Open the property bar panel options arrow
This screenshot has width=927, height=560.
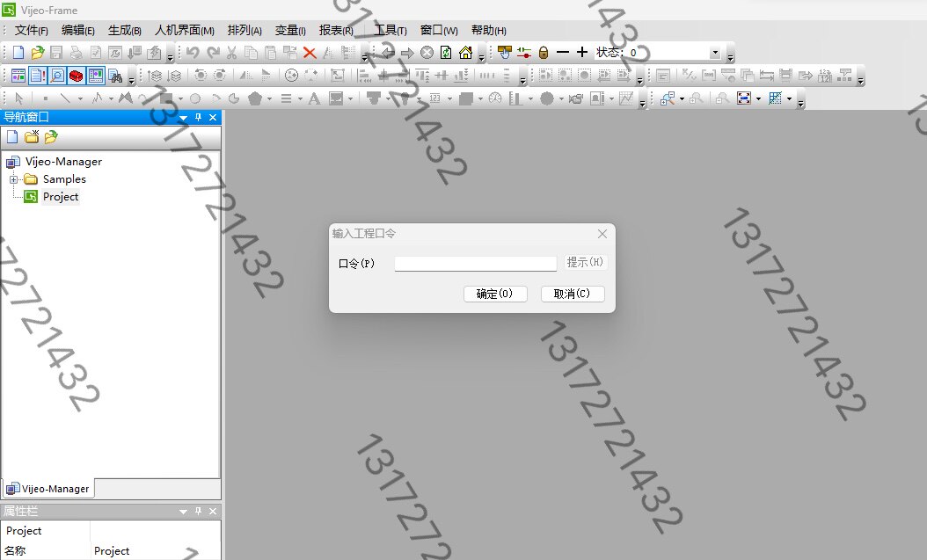click(x=183, y=512)
